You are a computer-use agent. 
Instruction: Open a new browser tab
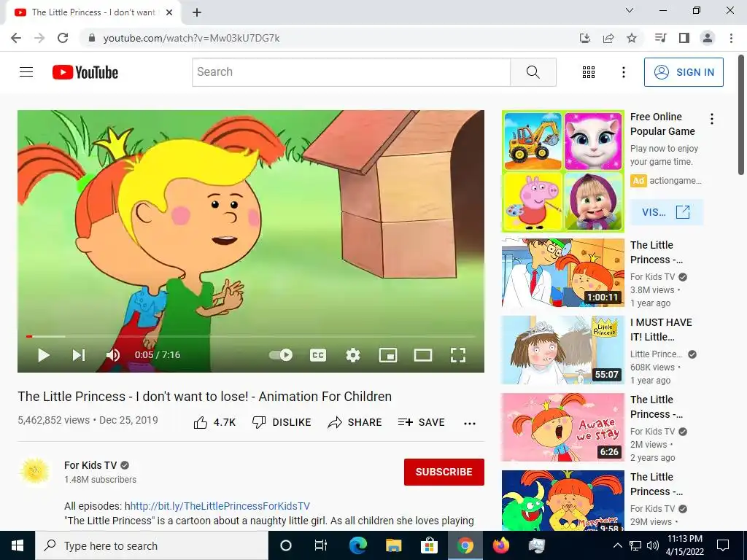click(197, 12)
